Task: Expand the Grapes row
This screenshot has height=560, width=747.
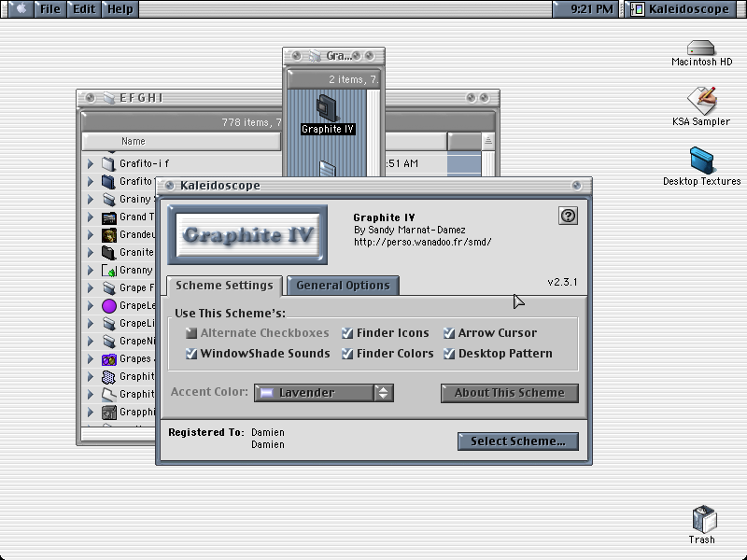Action: (x=91, y=359)
